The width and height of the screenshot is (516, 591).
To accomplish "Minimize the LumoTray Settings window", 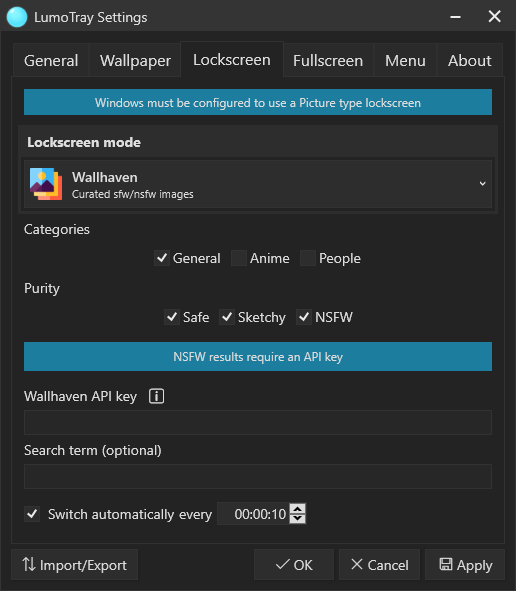I will (x=455, y=17).
